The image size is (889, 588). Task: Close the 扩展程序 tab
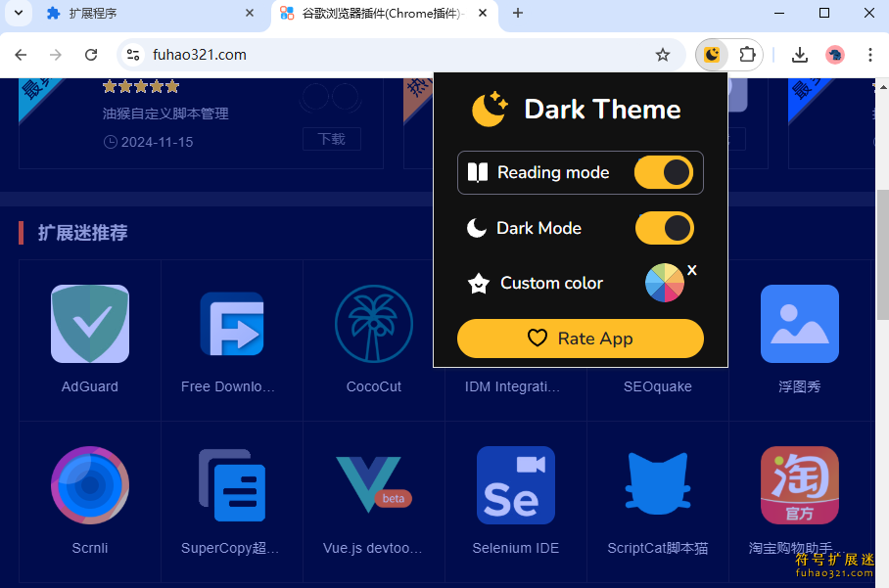(250, 13)
